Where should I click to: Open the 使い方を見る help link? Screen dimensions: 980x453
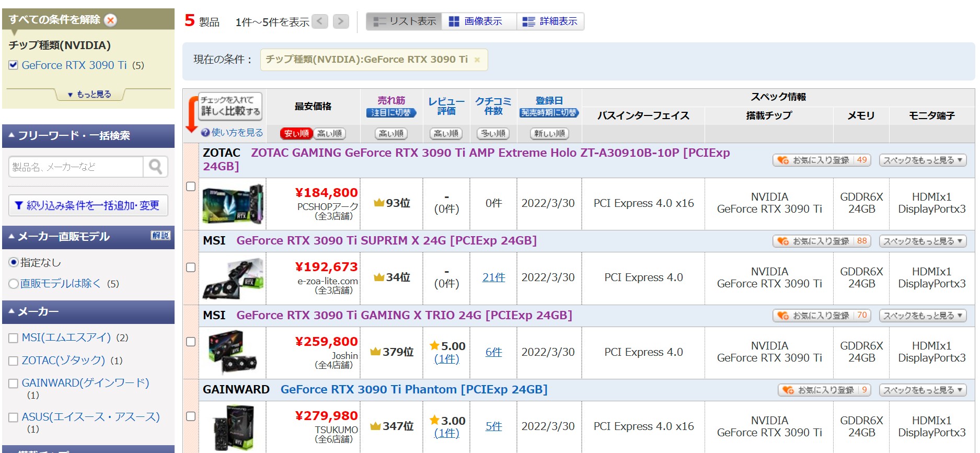click(232, 133)
